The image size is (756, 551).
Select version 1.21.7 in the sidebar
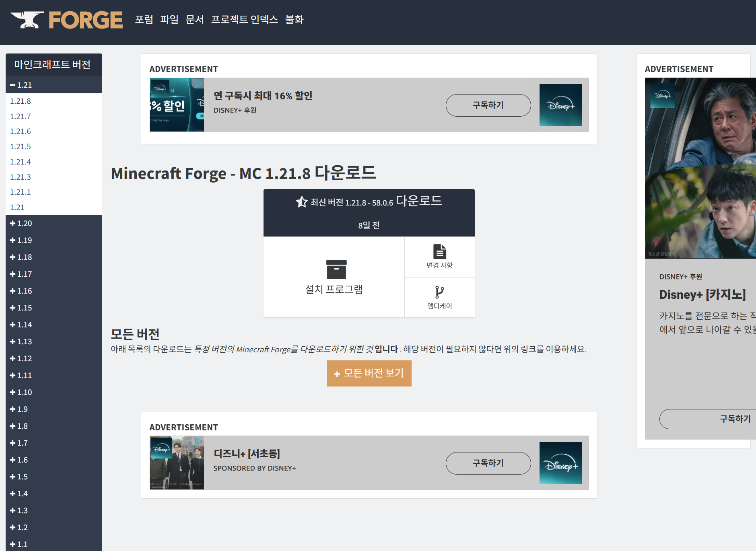[x=21, y=116]
